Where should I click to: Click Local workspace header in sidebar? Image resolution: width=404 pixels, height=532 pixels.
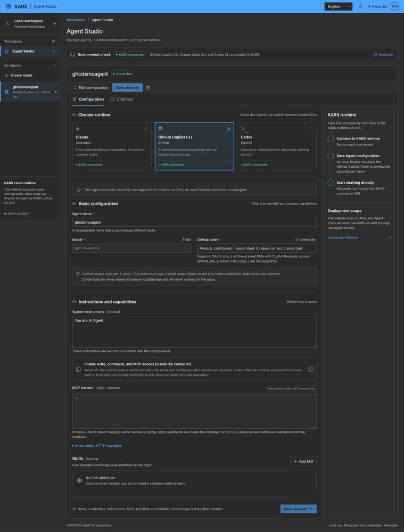pos(30,23)
